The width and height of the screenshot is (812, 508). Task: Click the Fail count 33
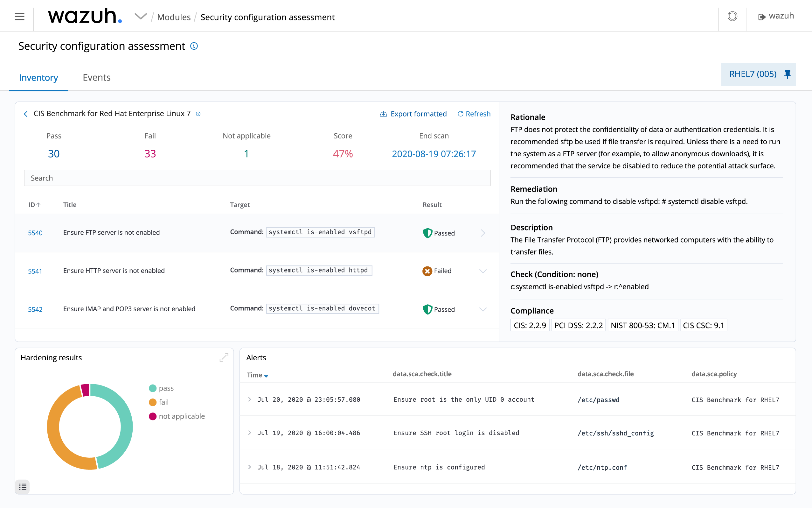pyautogui.click(x=150, y=153)
